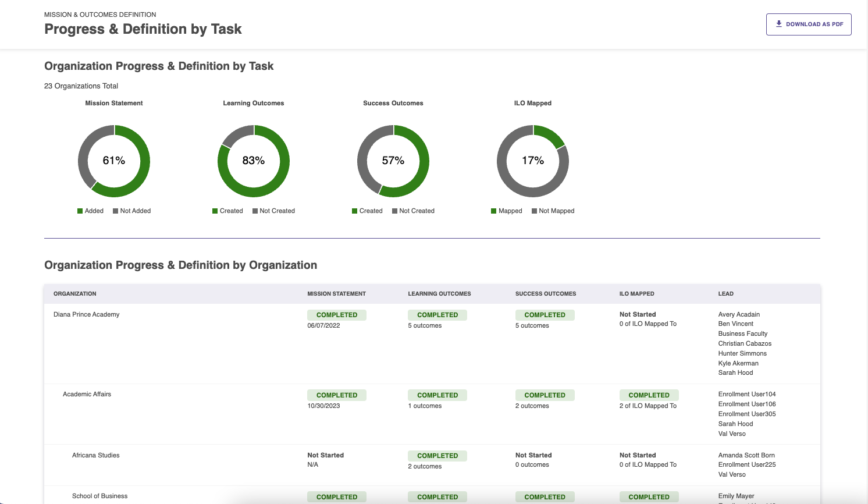Click '2 of ILO Mapped To' text
This screenshot has height=504, width=868.
coord(648,406)
